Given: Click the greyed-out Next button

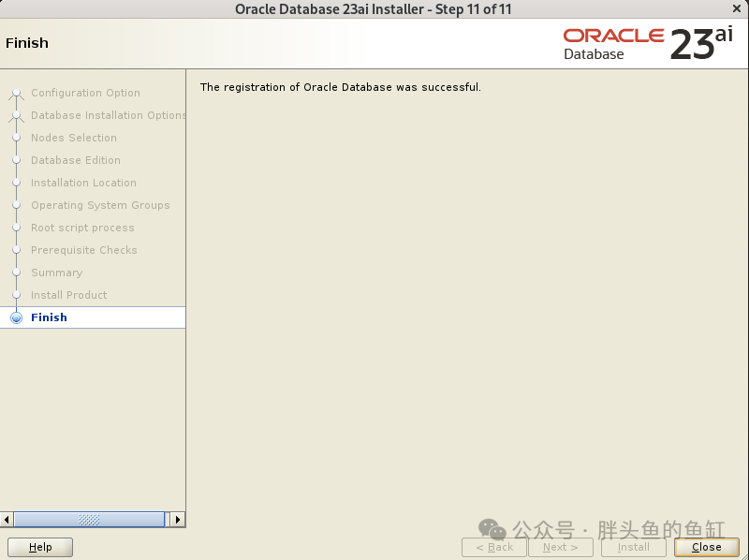Looking at the screenshot, I should [x=560, y=547].
